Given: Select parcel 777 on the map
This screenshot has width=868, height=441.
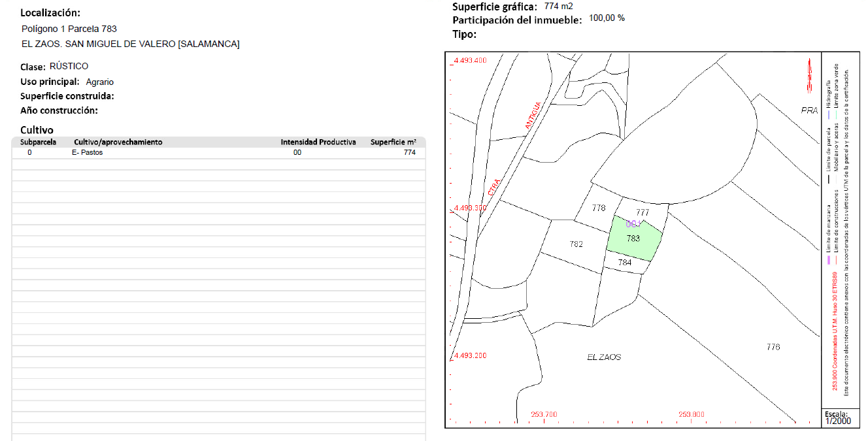Looking at the screenshot, I should [x=643, y=212].
